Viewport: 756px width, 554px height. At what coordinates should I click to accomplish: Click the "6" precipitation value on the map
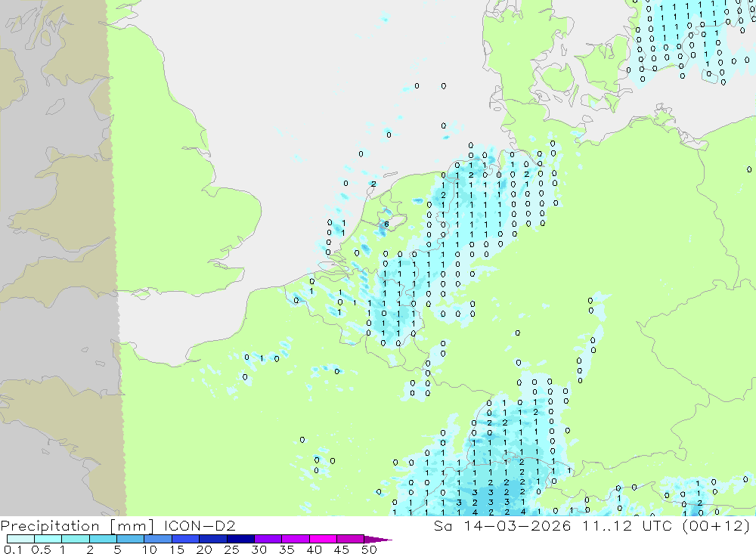[386, 224]
